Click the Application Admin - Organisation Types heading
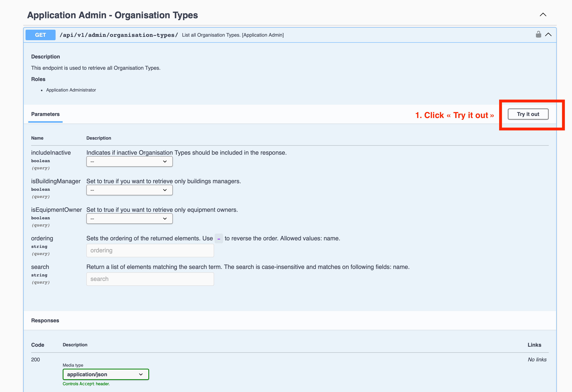 pos(112,15)
